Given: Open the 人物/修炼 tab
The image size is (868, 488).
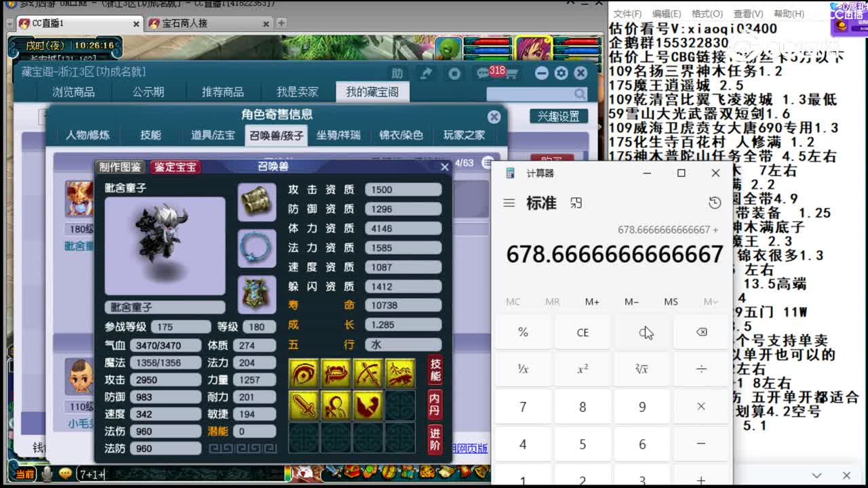Looking at the screenshot, I should [x=87, y=135].
